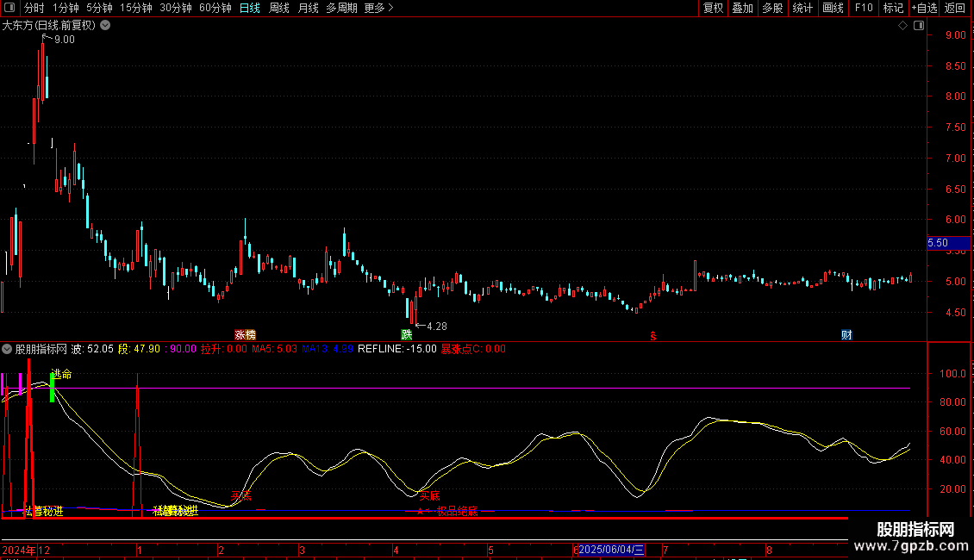
Task: Select the 30分钟 timeframe
Action: 176,8
